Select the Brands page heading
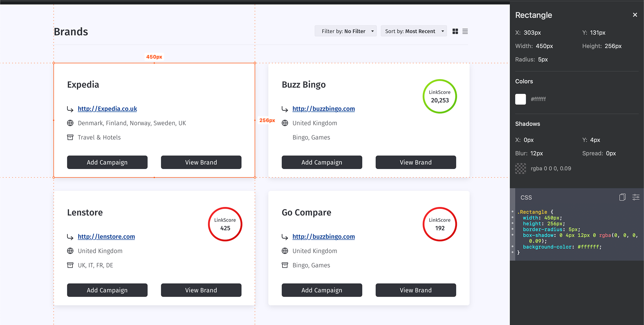 click(71, 32)
